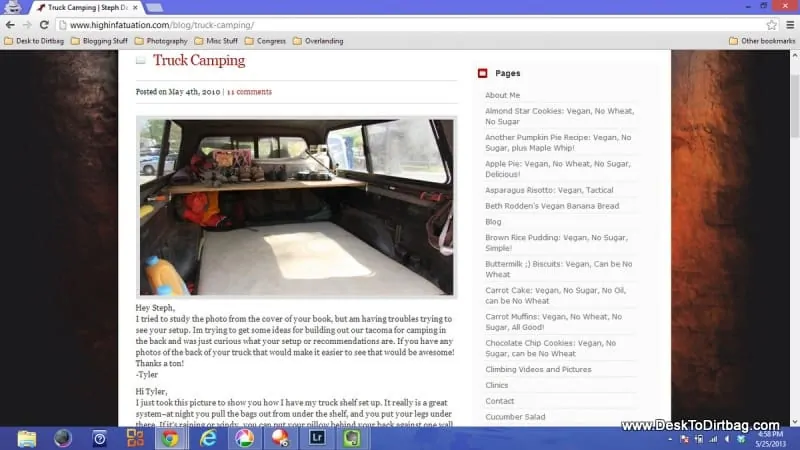Viewport: 800px width, 450px height.
Task: Show hidden system tray icons
Action: tap(670, 440)
